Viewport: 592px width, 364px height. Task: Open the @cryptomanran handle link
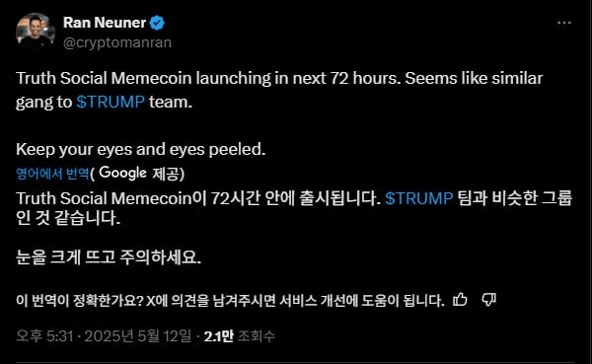click(x=117, y=42)
